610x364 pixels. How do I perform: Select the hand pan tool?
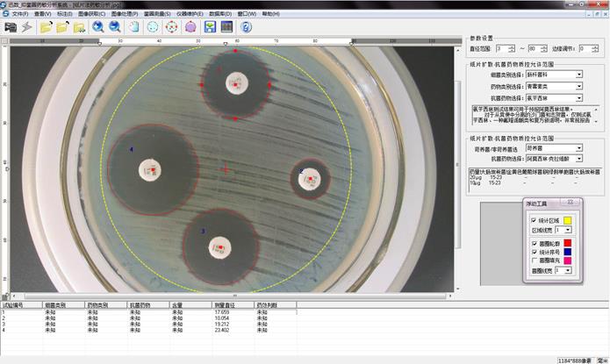point(133,27)
